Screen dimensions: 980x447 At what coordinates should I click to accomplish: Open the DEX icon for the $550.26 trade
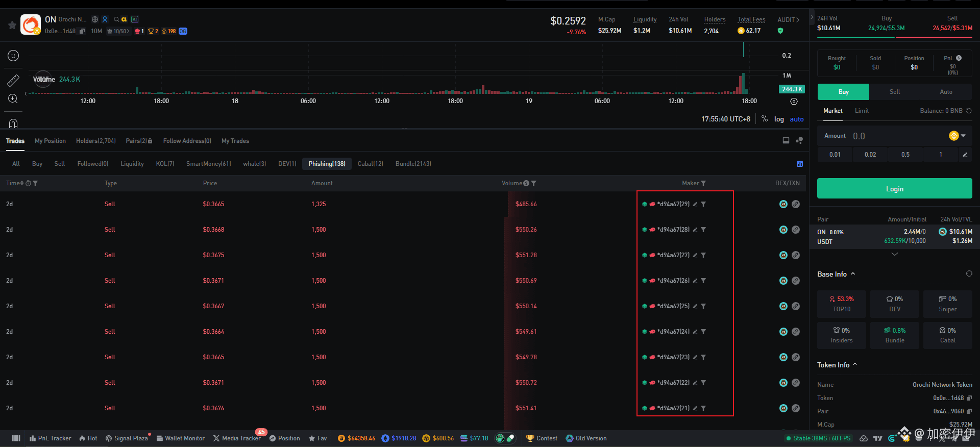783,230
